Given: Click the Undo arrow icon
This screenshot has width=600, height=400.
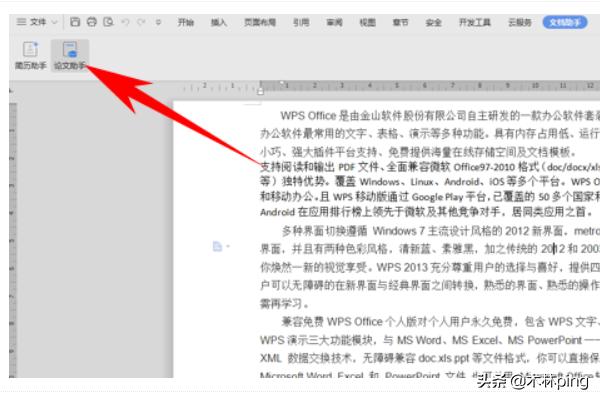Looking at the screenshot, I should tap(125, 22).
